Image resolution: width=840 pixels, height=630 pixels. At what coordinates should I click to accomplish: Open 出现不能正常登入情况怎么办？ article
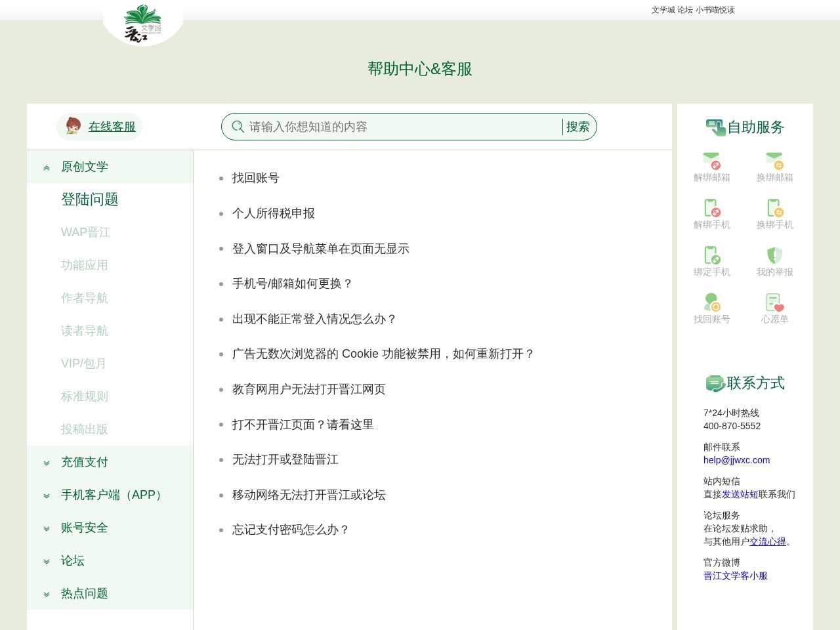[x=315, y=319]
